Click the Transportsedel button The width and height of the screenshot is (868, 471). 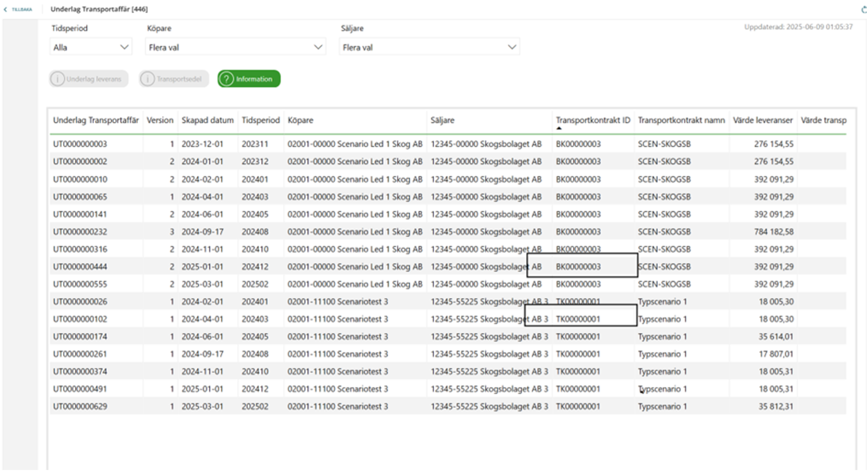pyautogui.click(x=174, y=79)
